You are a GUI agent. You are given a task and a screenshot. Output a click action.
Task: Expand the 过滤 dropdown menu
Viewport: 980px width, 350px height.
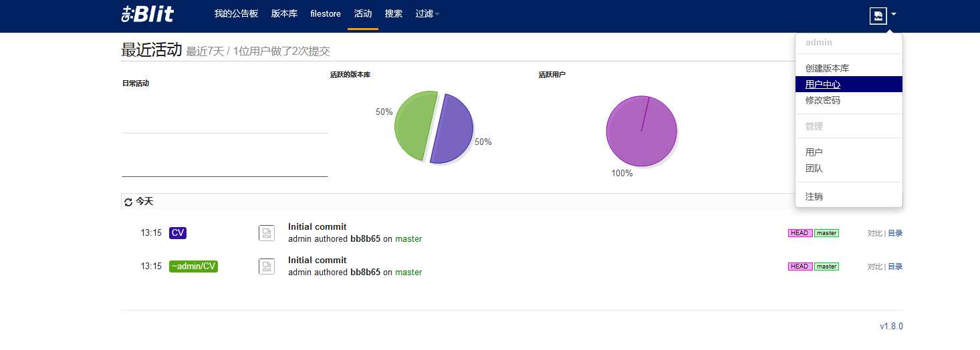427,13
